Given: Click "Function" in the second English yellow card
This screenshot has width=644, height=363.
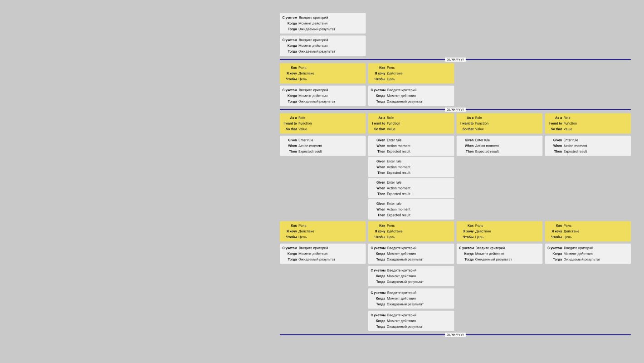Looking at the screenshot, I should pos(393,123).
